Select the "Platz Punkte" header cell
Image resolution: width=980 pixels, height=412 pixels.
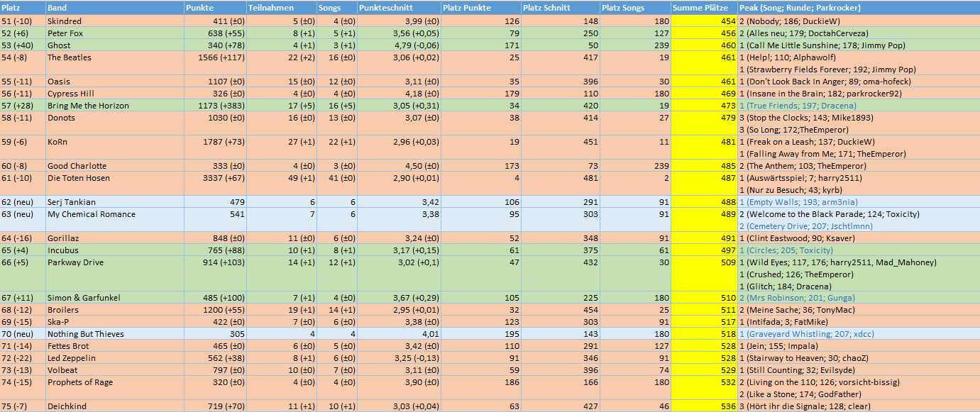point(480,8)
